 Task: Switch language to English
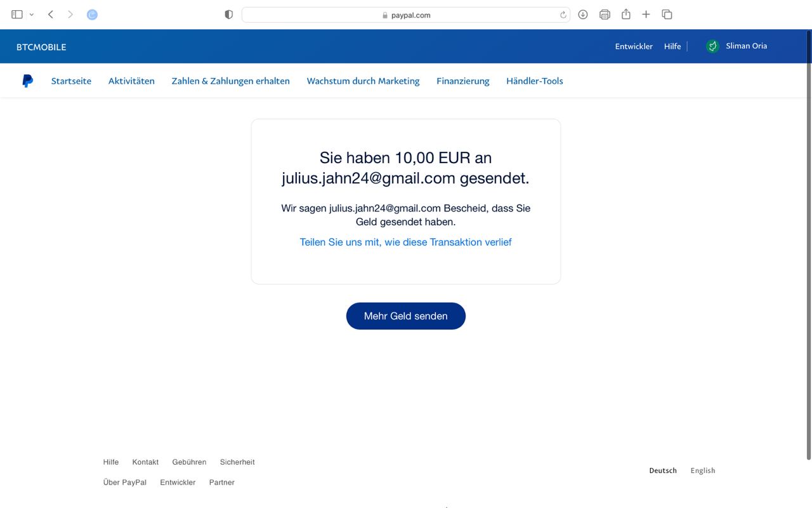pyautogui.click(x=702, y=471)
